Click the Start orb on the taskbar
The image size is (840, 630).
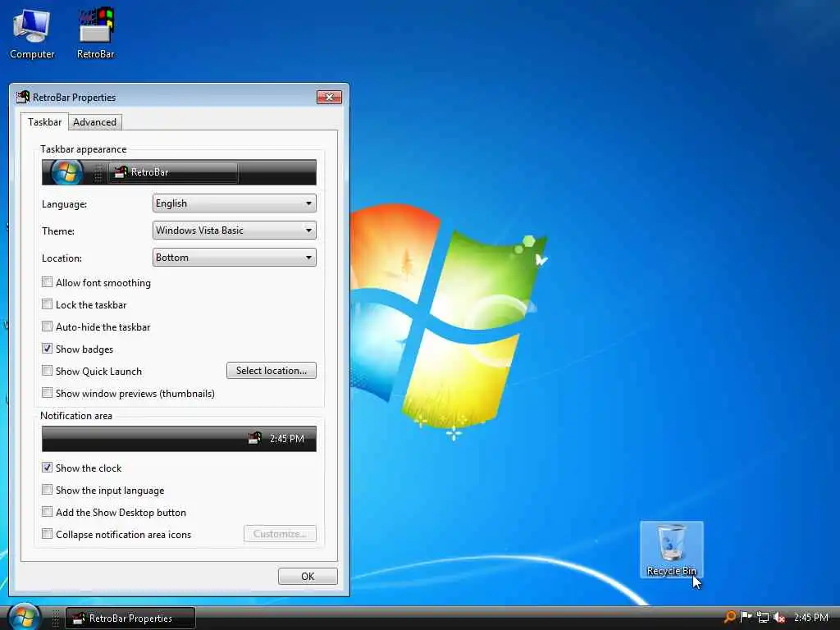tap(24, 617)
